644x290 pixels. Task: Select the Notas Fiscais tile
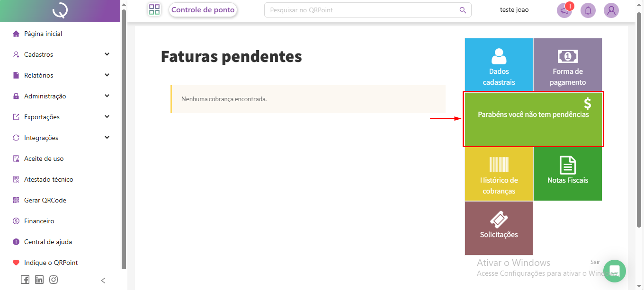tap(568, 174)
